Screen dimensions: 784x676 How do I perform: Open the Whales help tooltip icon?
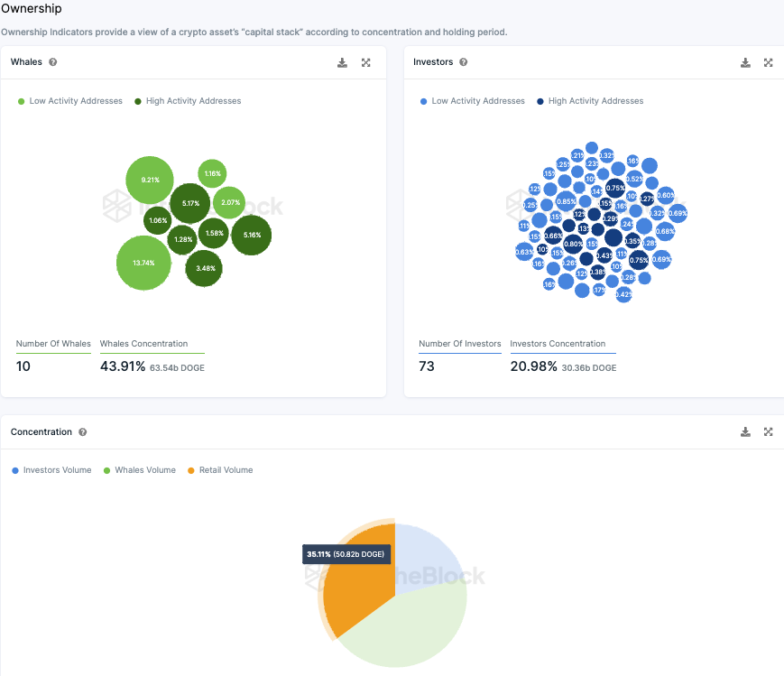tap(52, 62)
